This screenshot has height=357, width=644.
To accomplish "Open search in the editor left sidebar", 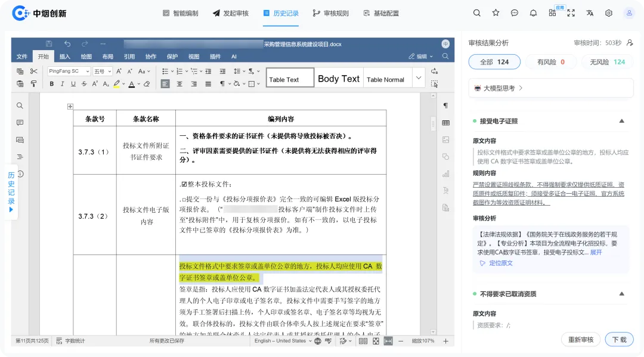I will [x=20, y=106].
